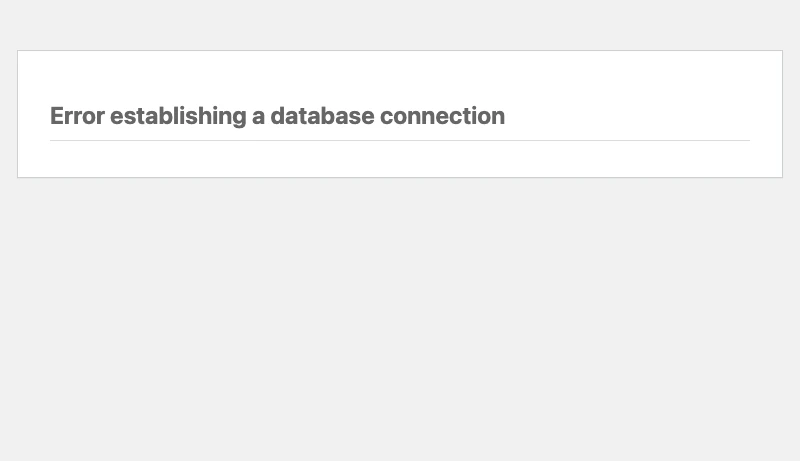
Task: Click the bottom-left corner of the error box
Action: 17,177
